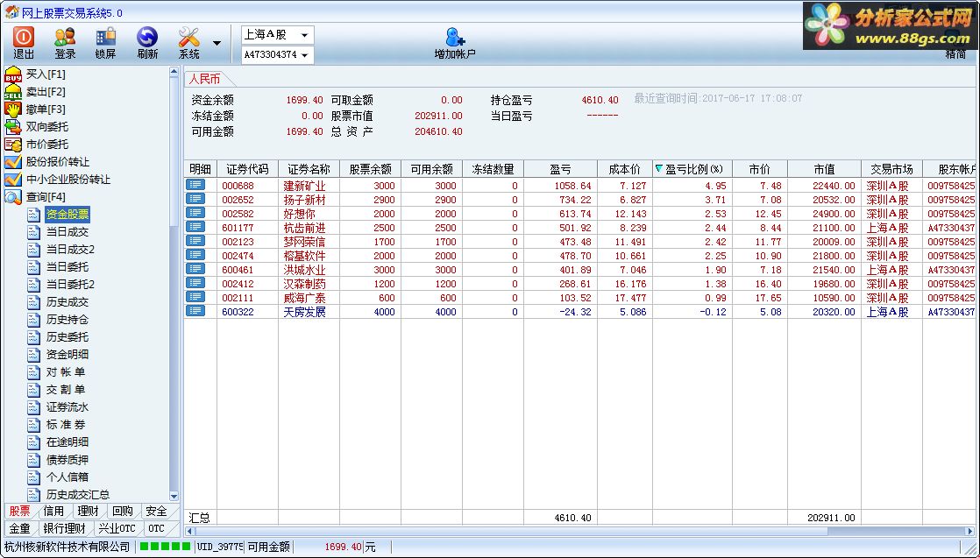The width and height of the screenshot is (980, 558).
Task: Select 资金股票 tree item
Action: tap(67, 215)
